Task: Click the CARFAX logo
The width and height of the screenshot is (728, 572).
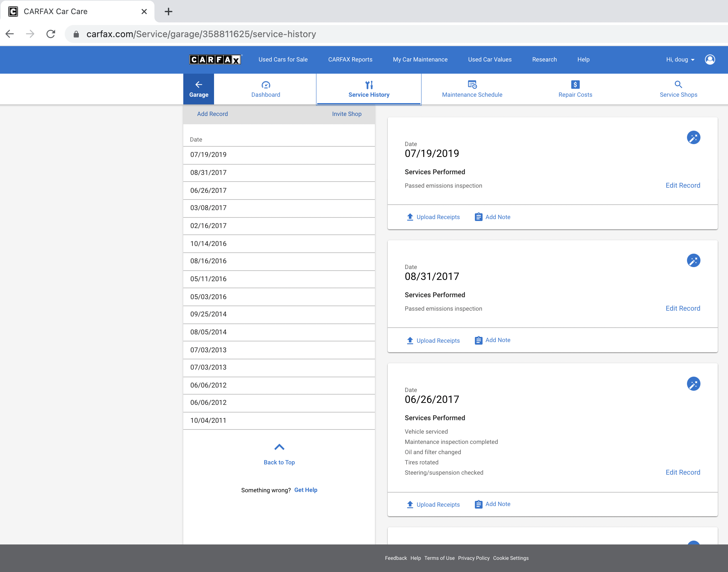Action: pos(215,60)
